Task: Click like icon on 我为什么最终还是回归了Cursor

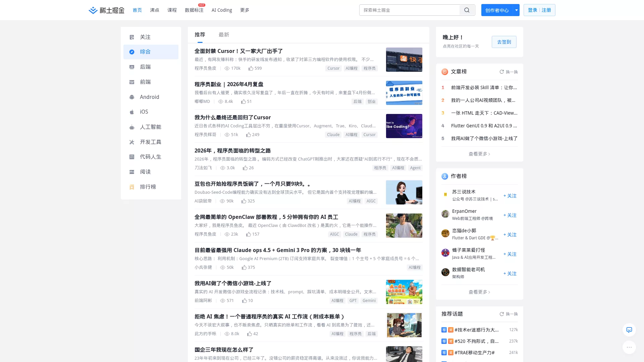Action: pos(248,135)
